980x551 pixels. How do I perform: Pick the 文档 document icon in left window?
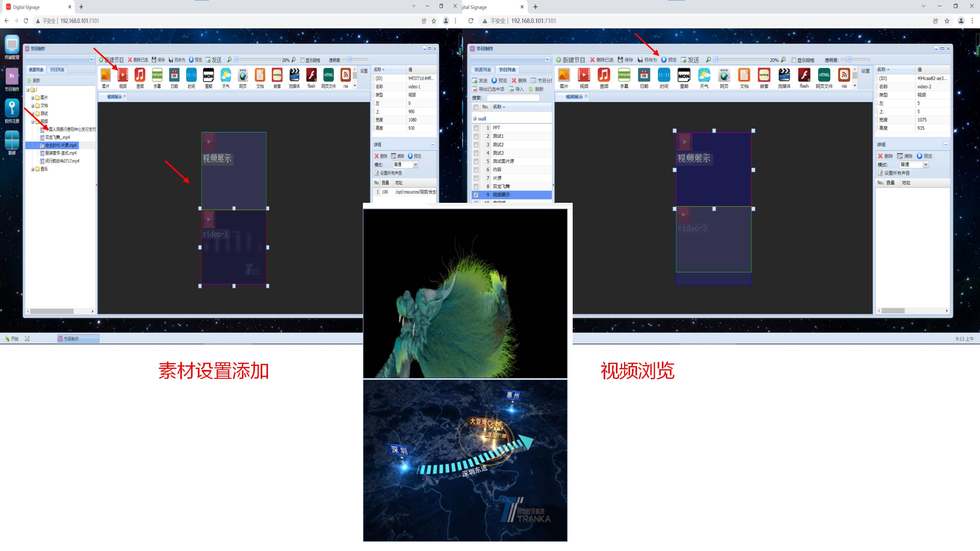[x=260, y=75]
